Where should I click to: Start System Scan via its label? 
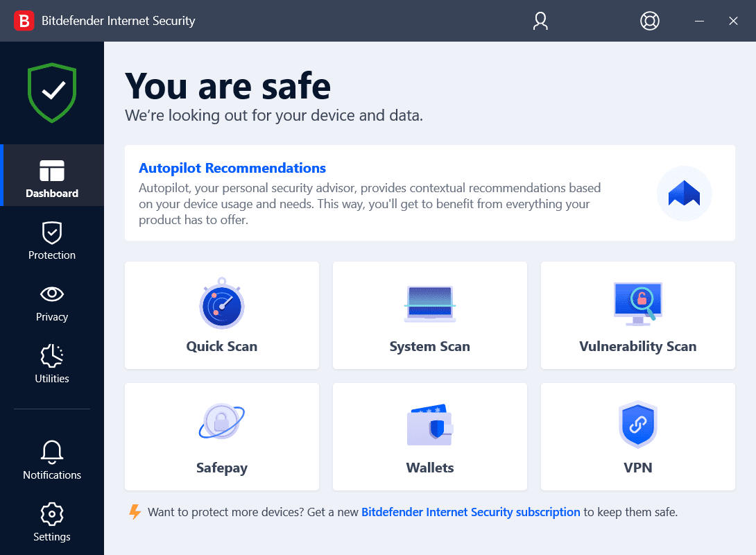point(429,346)
